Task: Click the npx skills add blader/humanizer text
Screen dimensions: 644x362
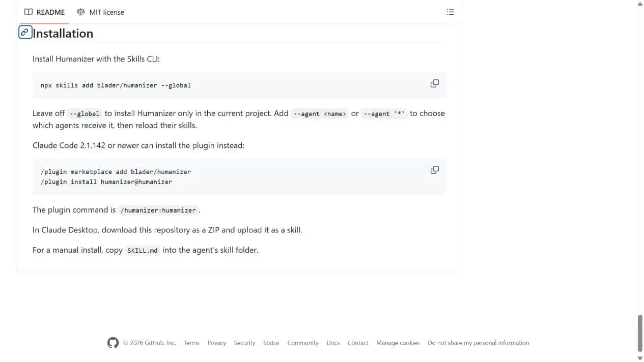Action: tap(99, 85)
